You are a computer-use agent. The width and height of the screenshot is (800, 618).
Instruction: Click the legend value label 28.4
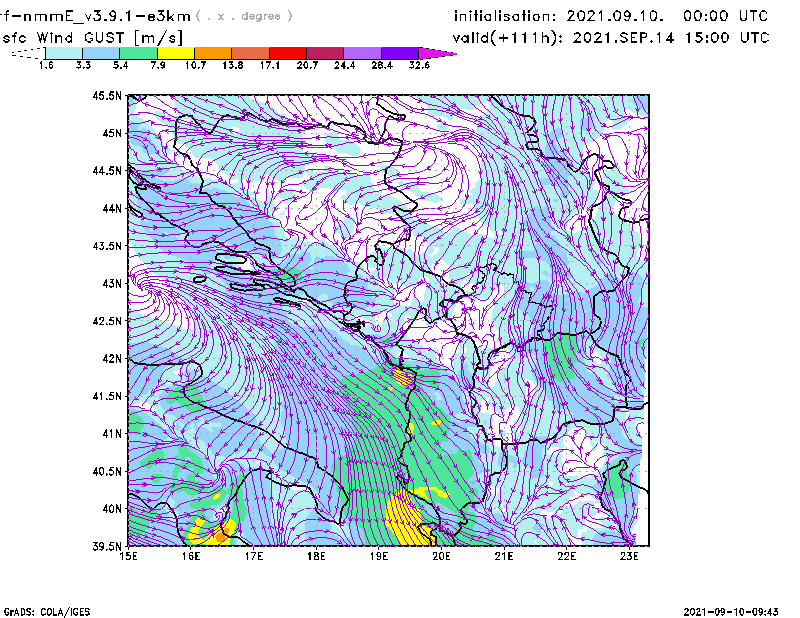tap(382, 65)
